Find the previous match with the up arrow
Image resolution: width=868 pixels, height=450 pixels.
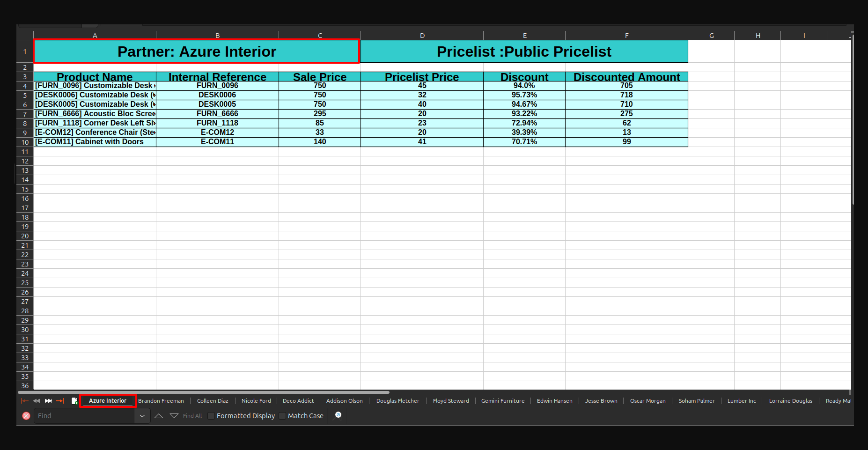[159, 416]
